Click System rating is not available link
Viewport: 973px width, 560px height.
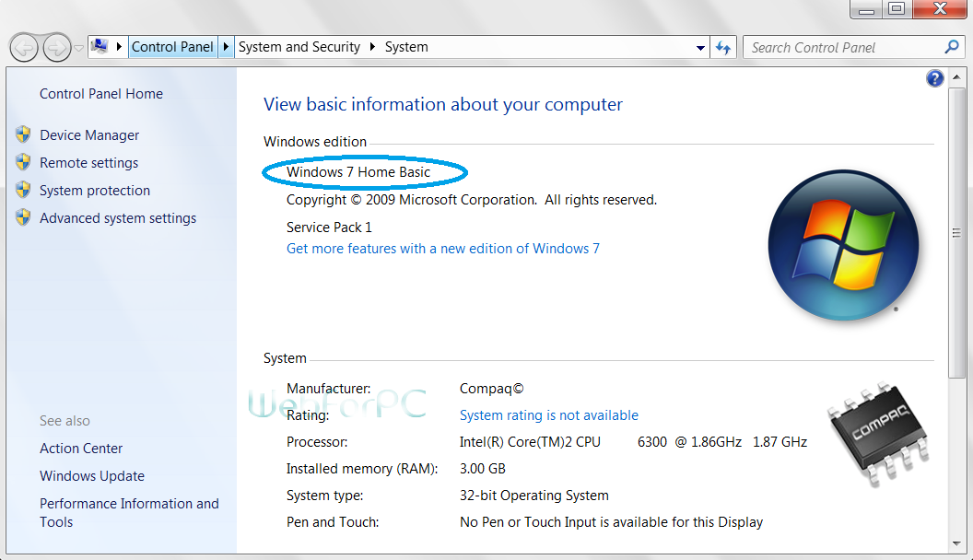(548, 415)
